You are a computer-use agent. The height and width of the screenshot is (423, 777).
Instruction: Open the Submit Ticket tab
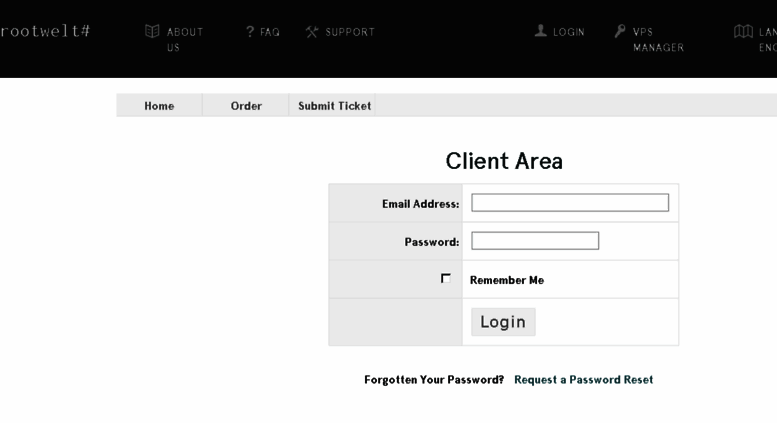tap(334, 106)
